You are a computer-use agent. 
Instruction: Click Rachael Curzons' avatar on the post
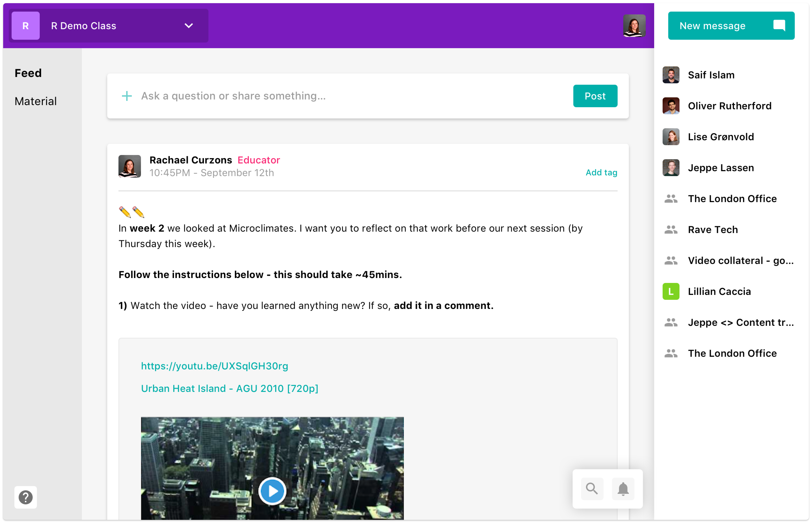[130, 166]
